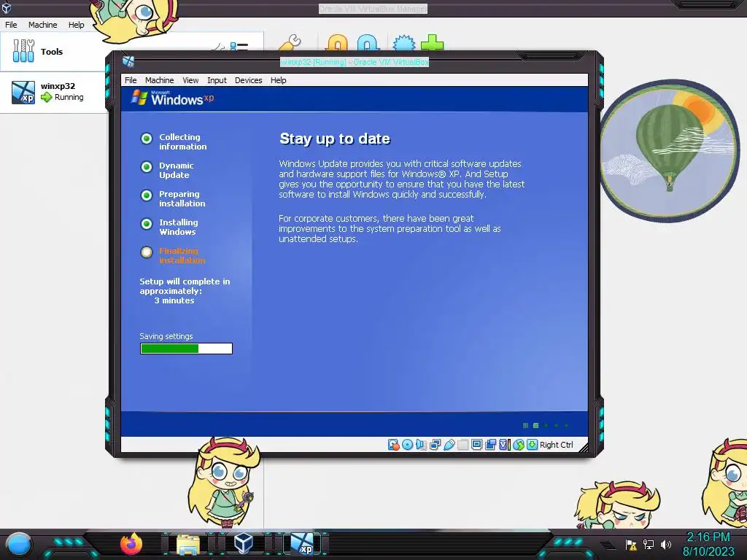747x560 pixels.
Task: Click the VM window title bar icon
Action: click(x=128, y=61)
